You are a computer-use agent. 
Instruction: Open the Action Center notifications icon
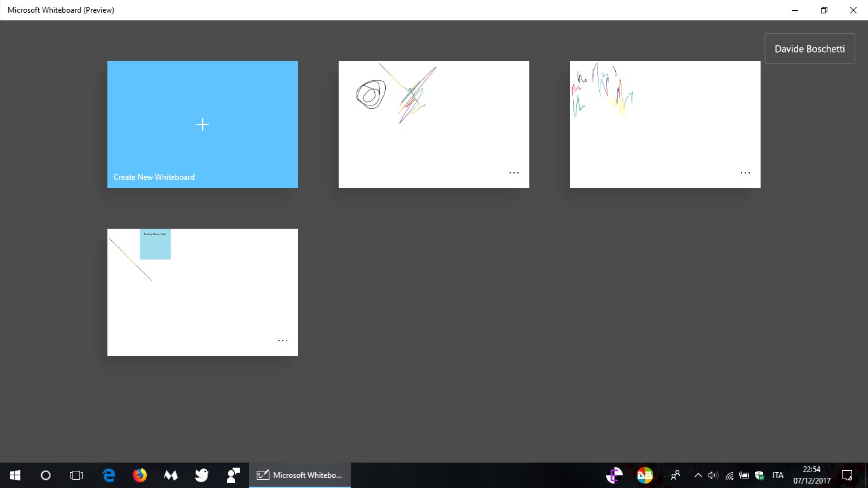point(846,475)
